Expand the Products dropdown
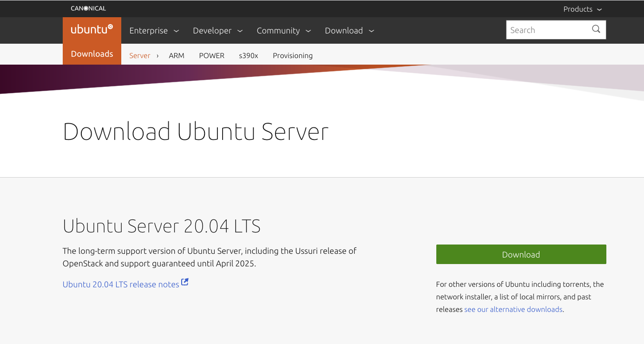 (583, 9)
